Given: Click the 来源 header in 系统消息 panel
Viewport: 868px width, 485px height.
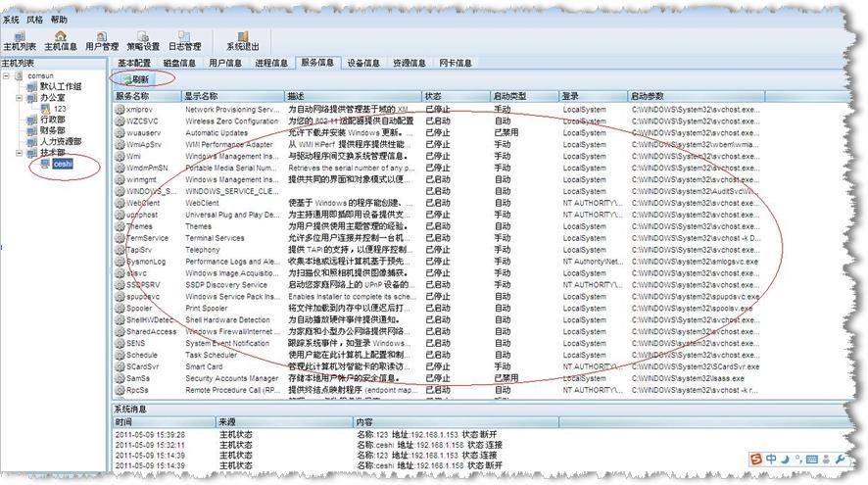Looking at the screenshot, I should pyautogui.click(x=284, y=422).
